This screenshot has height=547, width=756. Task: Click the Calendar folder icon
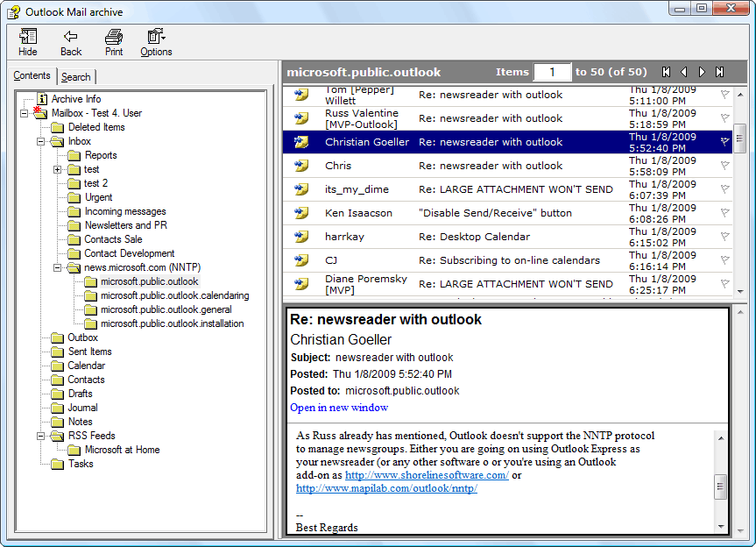point(57,366)
